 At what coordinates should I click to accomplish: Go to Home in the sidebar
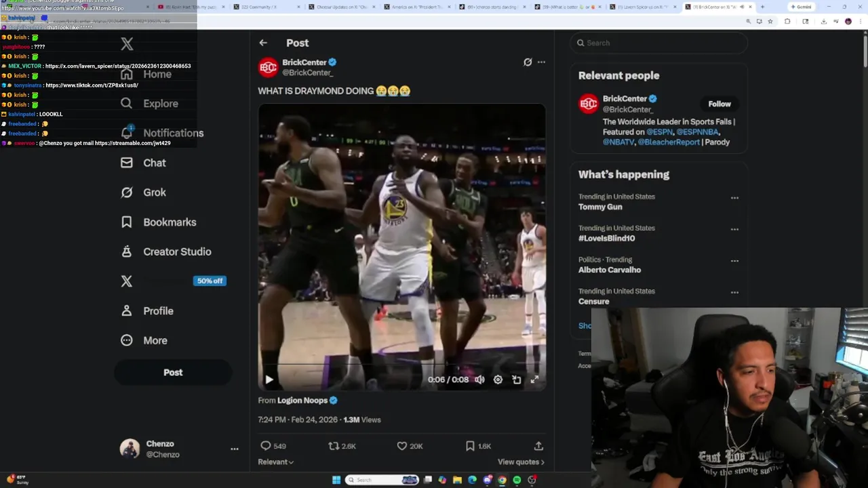click(x=146, y=74)
